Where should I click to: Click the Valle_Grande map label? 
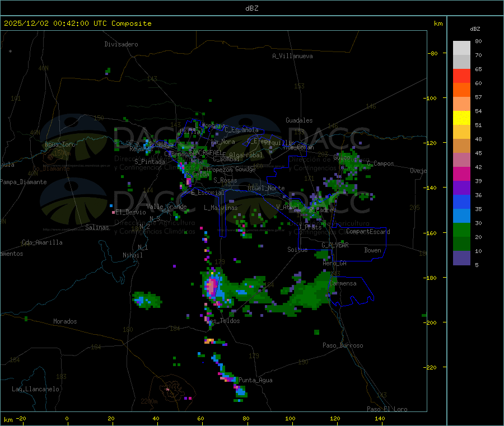[x=166, y=207]
